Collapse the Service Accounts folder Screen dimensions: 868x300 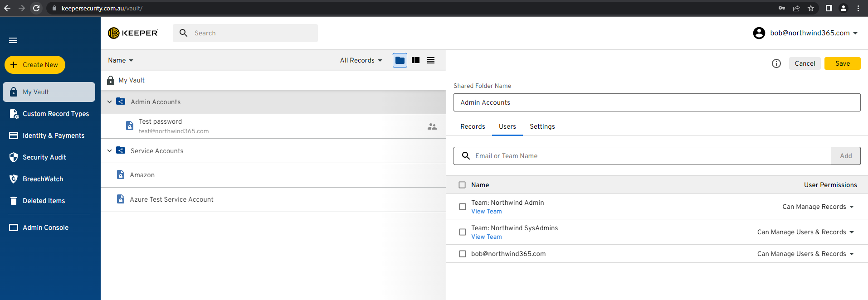click(x=109, y=151)
